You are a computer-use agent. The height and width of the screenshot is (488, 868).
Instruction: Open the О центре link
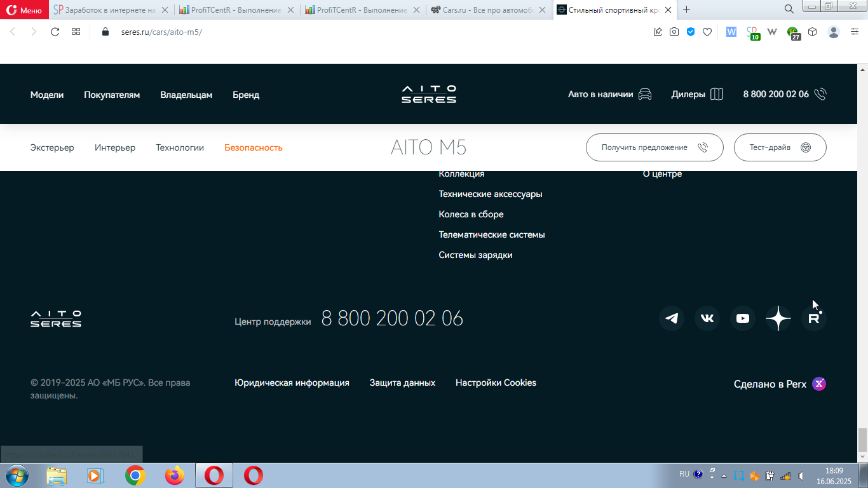coord(662,173)
